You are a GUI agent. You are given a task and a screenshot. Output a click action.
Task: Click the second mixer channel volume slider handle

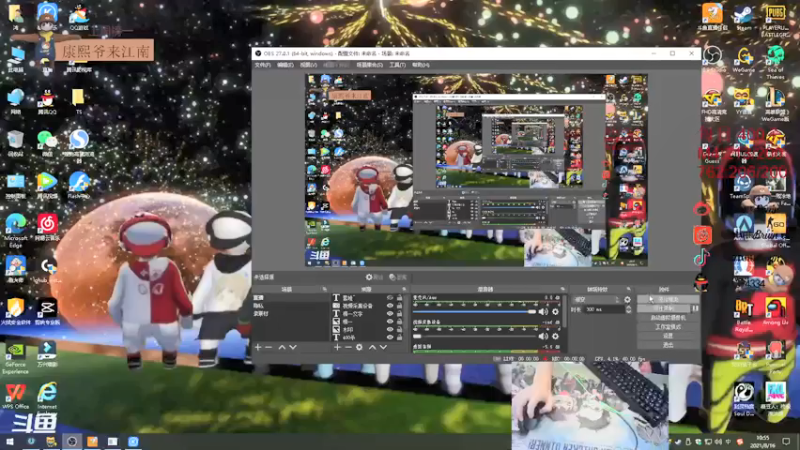coord(417,336)
